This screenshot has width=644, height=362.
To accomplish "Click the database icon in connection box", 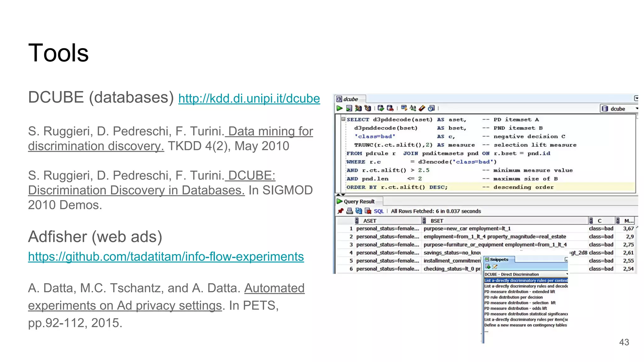I will [x=605, y=109].
